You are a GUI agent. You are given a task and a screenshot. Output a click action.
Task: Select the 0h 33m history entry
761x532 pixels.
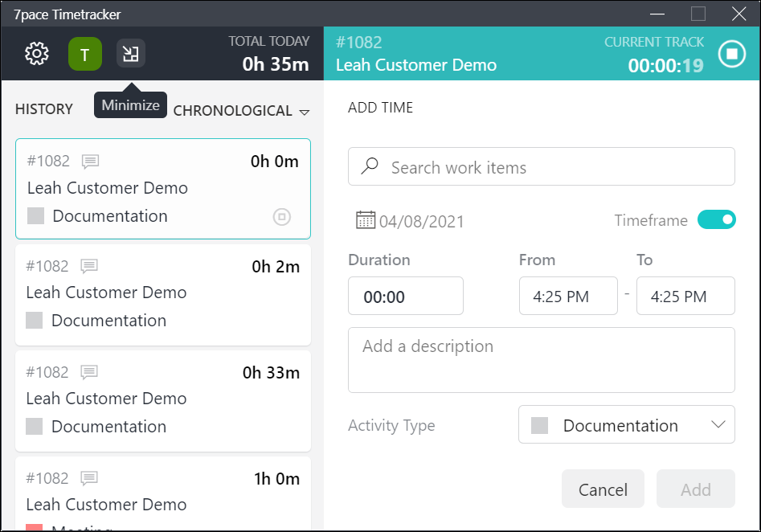tap(163, 401)
